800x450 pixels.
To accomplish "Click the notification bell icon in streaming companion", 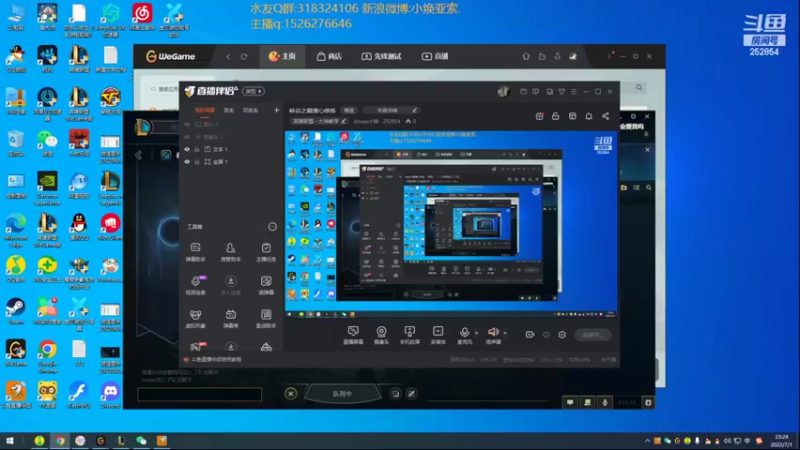I will pos(589,116).
